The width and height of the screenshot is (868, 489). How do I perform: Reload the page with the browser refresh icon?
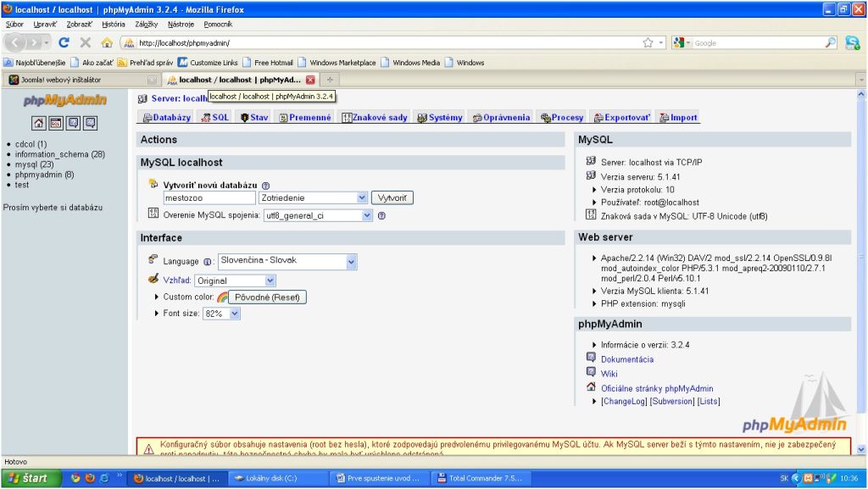[64, 42]
